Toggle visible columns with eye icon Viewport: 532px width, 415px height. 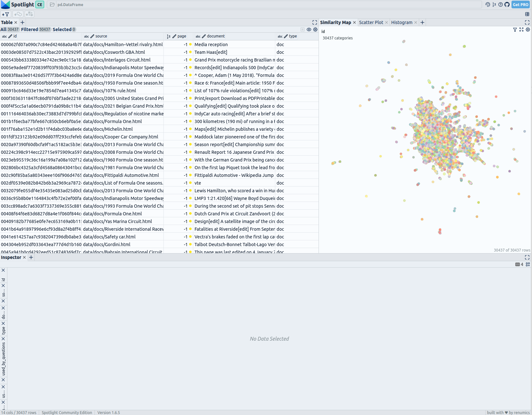[x=309, y=29]
